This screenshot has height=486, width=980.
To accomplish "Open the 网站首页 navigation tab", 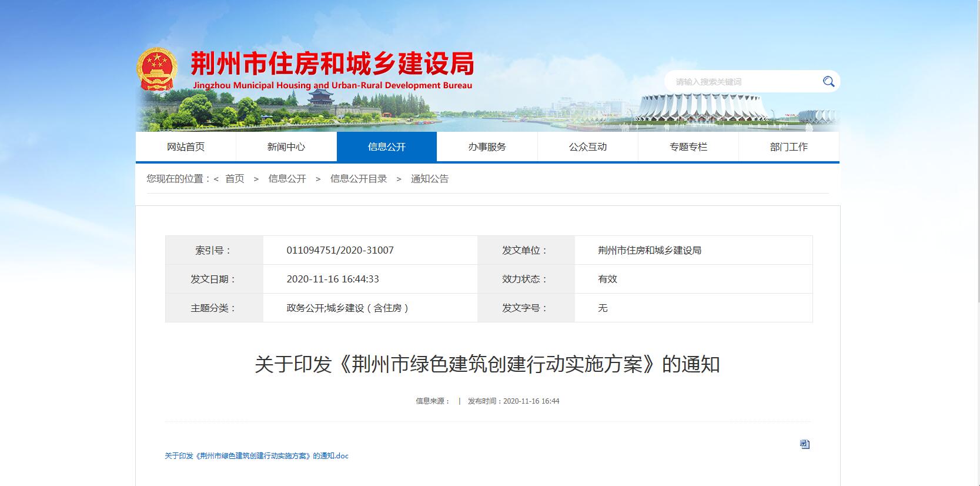I will (x=186, y=147).
